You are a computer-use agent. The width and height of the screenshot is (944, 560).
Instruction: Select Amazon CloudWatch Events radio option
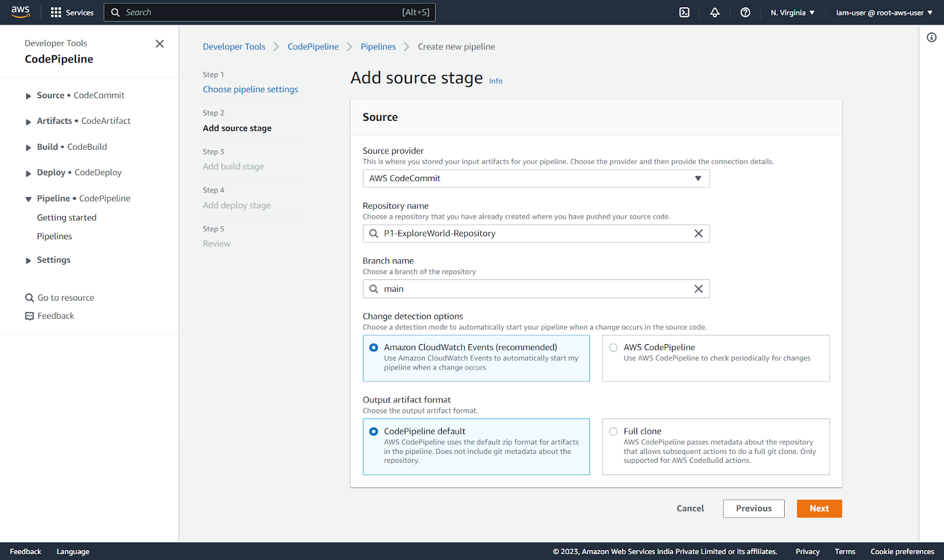(373, 348)
